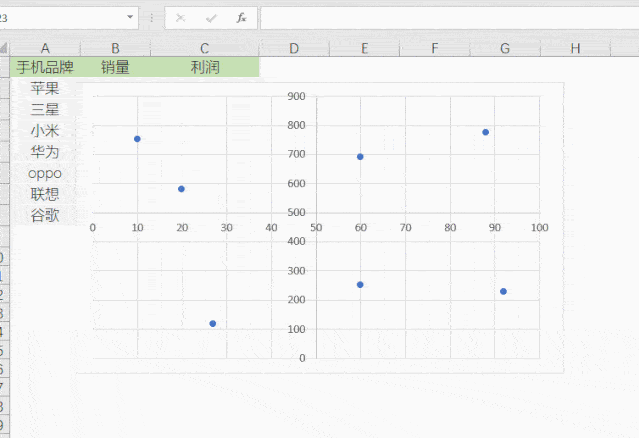Click the Insert Function fx icon

[x=241, y=18]
